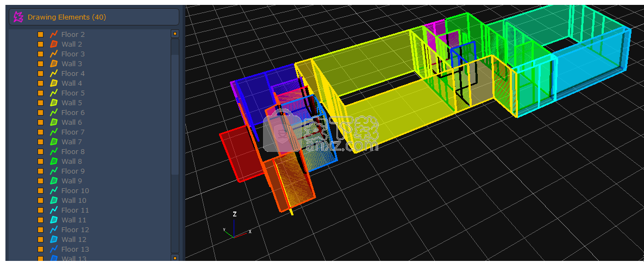Click the XYZ axis gizmo in viewport
The height and width of the screenshot is (262, 644).
click(x=237, y=226)
